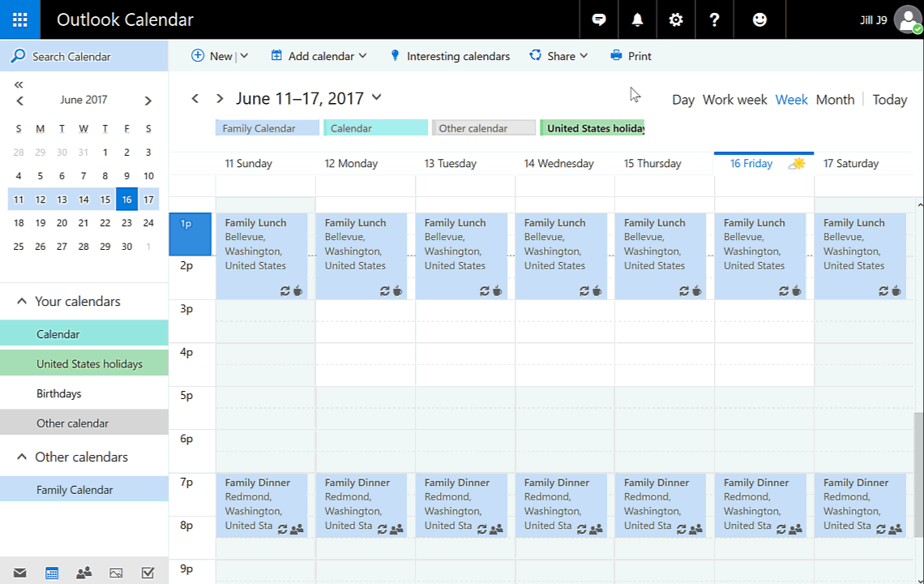Select June 22 in the mini calendar
The height and width of the screenshot is (584, 924).
click(x=105, y=222)
